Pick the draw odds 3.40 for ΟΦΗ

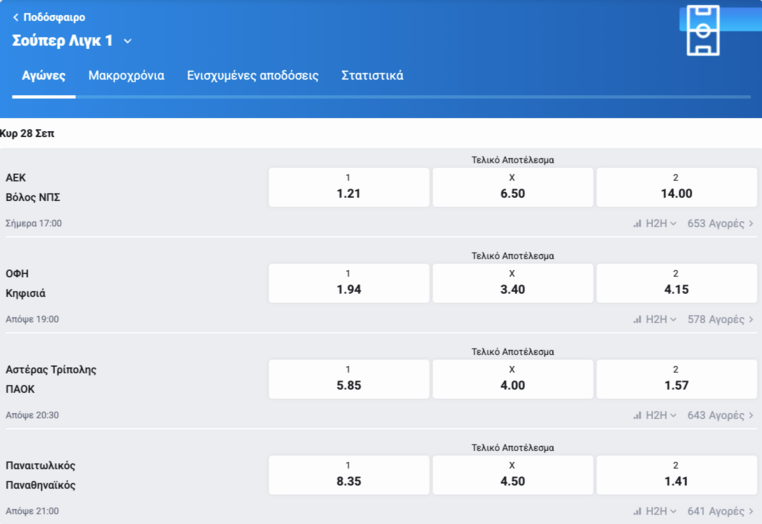click(512, 283)
